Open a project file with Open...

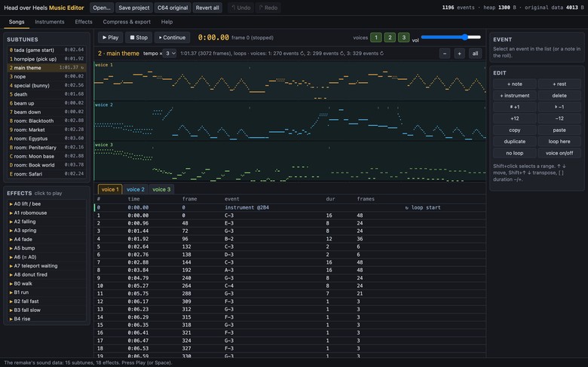tap(102, 8)
